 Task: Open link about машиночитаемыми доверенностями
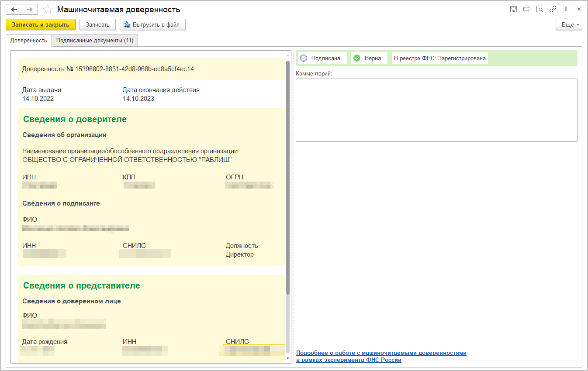coord(381,356)
